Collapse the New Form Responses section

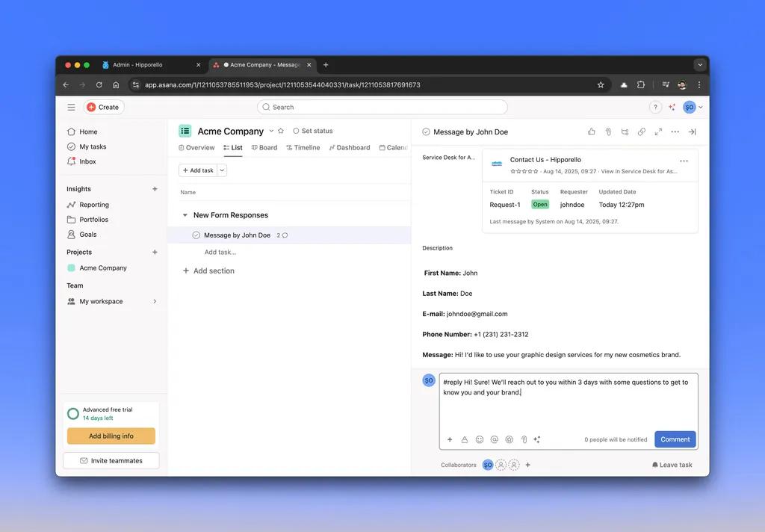pos(185,215)
